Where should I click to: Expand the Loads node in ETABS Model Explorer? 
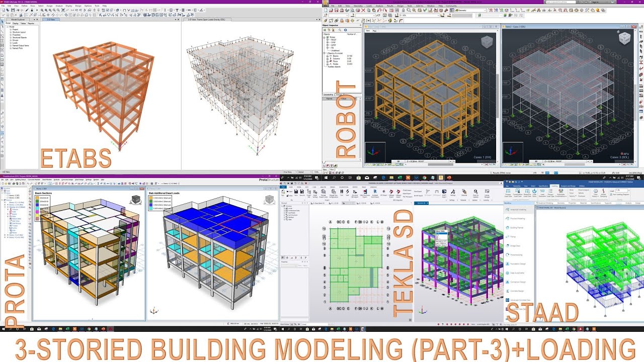(11, 43)
